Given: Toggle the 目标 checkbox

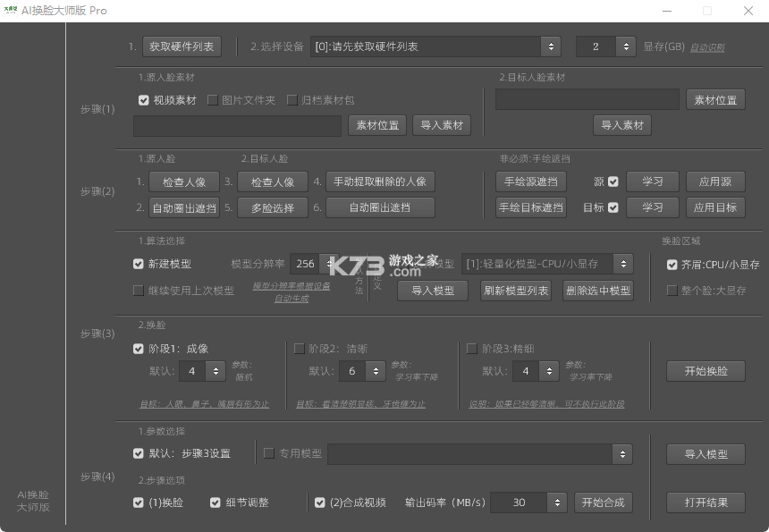Looking at the screenshot, I should (613, 207).
